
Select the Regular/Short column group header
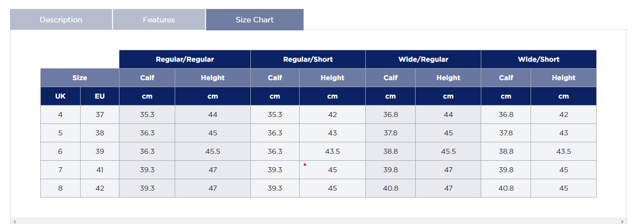tap(308, 59)
